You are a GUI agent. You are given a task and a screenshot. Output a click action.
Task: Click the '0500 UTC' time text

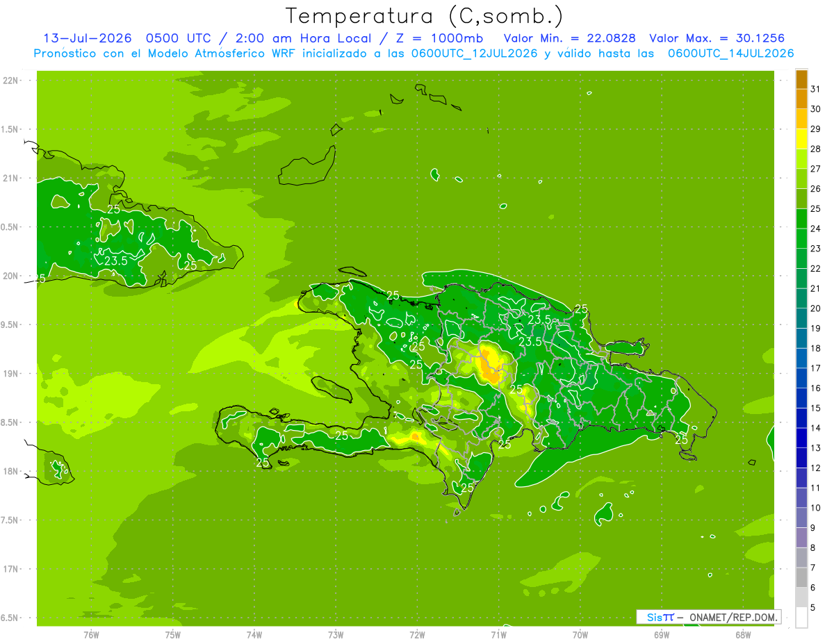point(178,38)
